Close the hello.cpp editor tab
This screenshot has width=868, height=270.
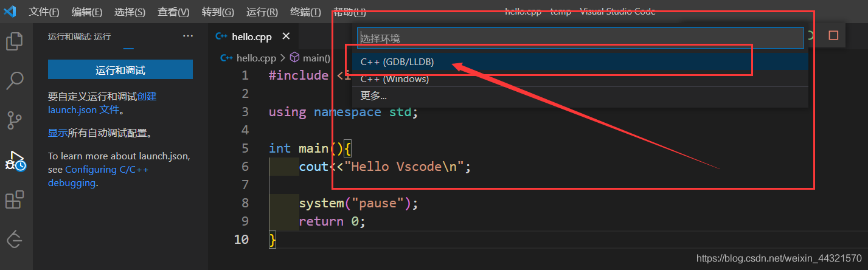click(286, 36)
